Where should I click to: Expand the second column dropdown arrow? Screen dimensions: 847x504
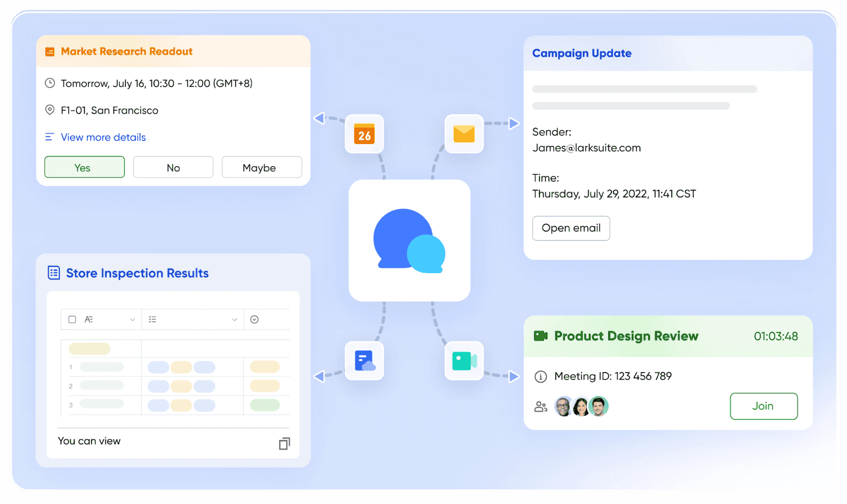coord(234,319)
